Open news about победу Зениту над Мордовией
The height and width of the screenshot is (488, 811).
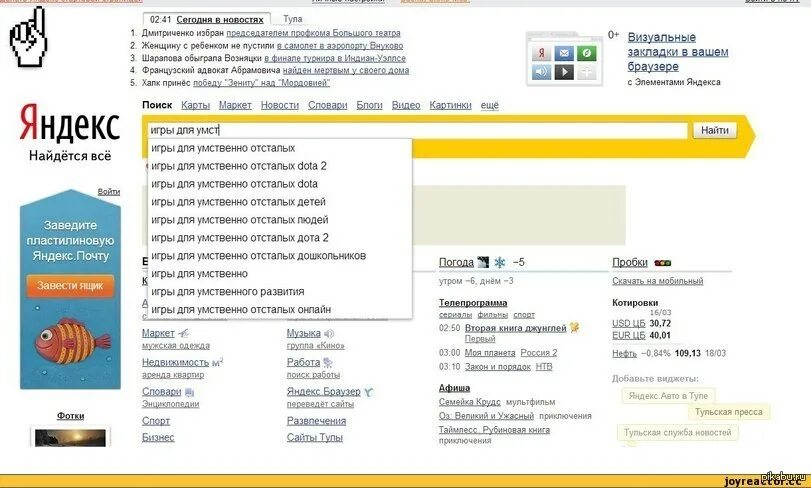click(261, 83)
